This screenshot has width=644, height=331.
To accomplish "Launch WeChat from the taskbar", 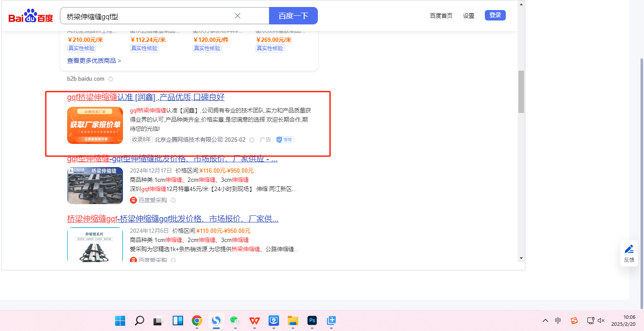I will pyautogui.click(x=235, y=321).
